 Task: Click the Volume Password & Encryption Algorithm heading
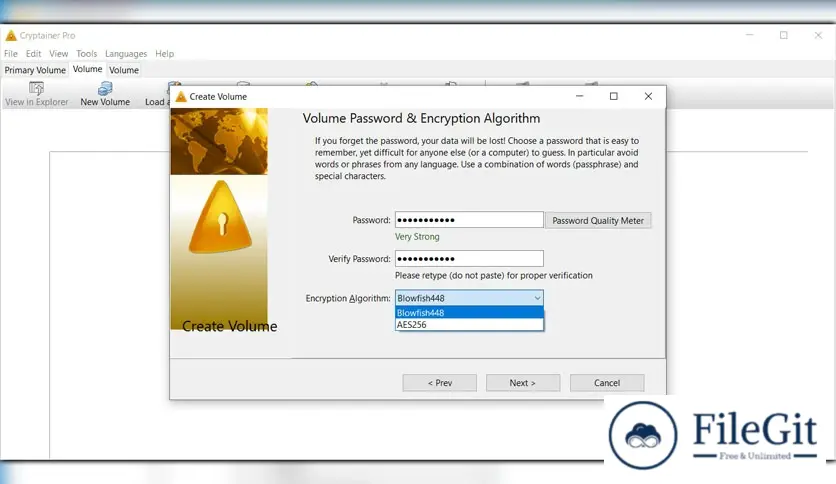pyautogui.click(x=421, y=118)
